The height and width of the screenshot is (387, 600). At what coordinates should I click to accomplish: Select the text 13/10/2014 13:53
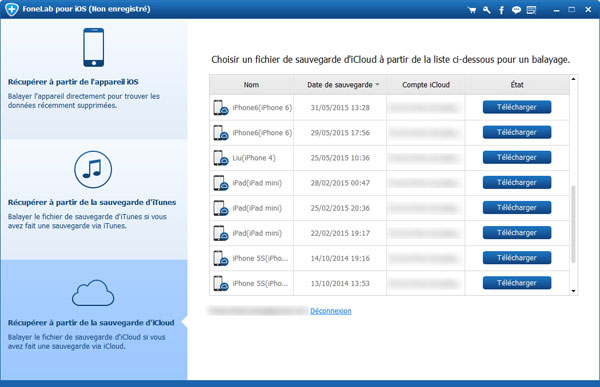(x=340, y=284)
